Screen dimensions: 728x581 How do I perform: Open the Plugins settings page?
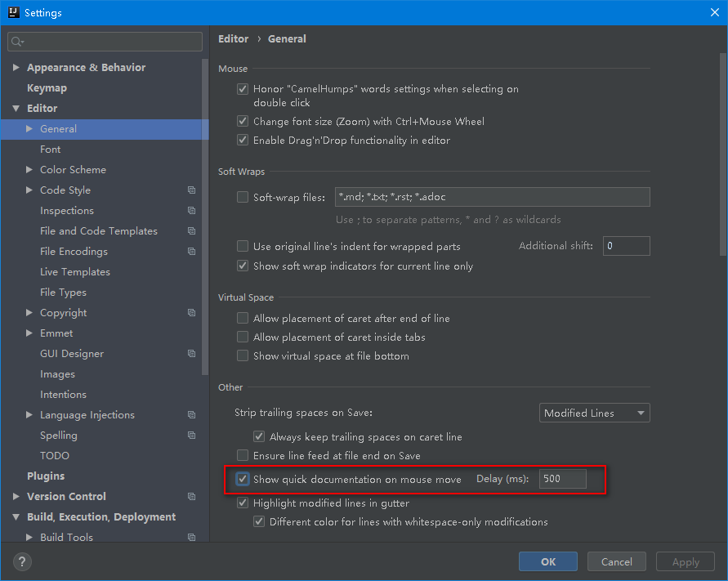point(46,476)
